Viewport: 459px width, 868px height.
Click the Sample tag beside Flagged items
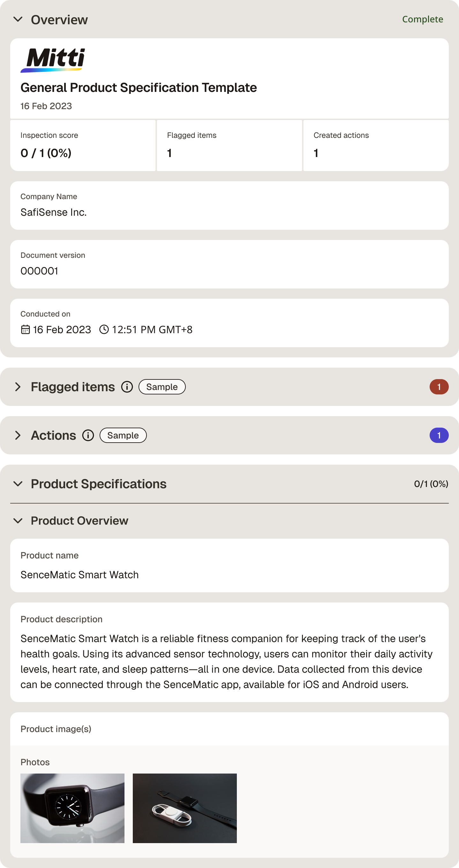point(162,387)
